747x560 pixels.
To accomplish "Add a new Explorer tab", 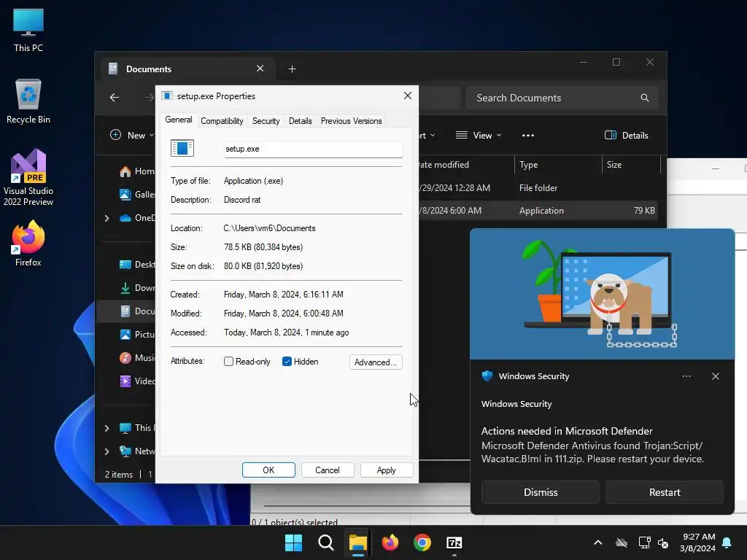I will click(x=292, y=69).
